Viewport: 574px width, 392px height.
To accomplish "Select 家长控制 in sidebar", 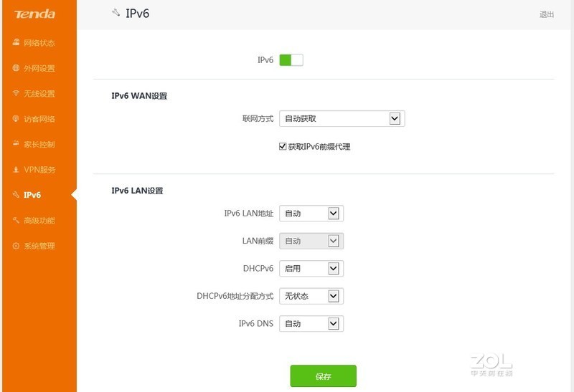I will point(39,145).
